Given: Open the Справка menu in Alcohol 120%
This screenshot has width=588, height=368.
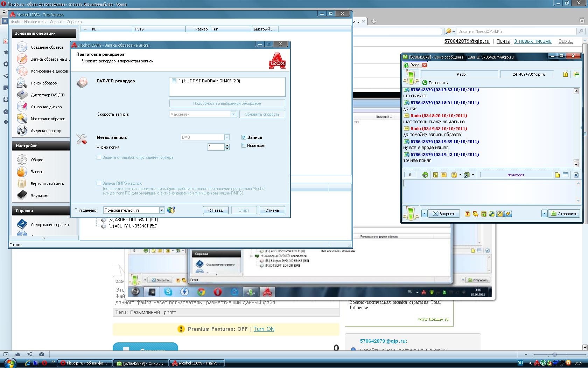Looking at the screenshot, I should (74, 22).
